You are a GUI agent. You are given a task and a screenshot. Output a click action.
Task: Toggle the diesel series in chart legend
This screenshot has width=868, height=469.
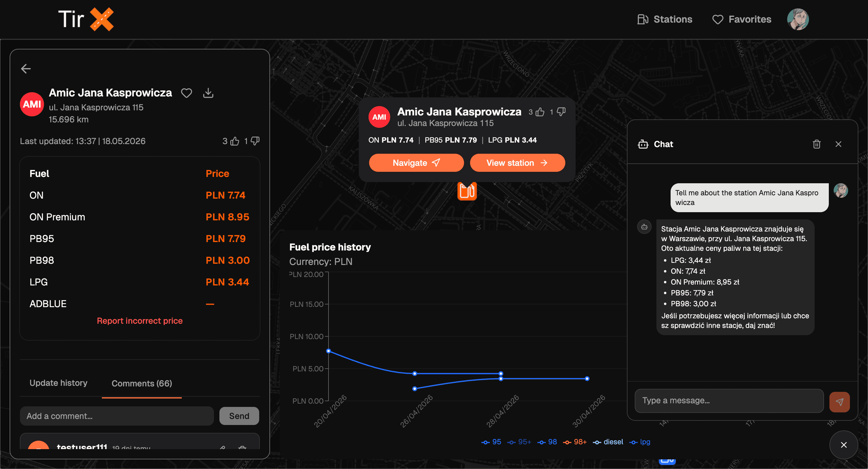(x=608, y=442)
